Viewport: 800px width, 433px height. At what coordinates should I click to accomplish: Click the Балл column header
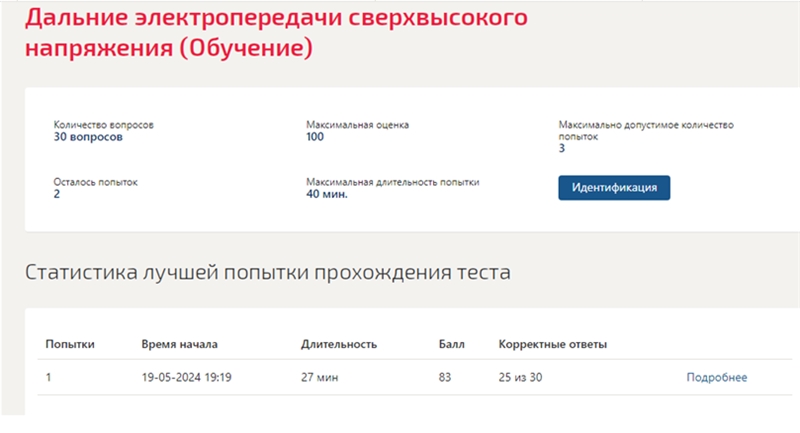click(x=452, y=345)
